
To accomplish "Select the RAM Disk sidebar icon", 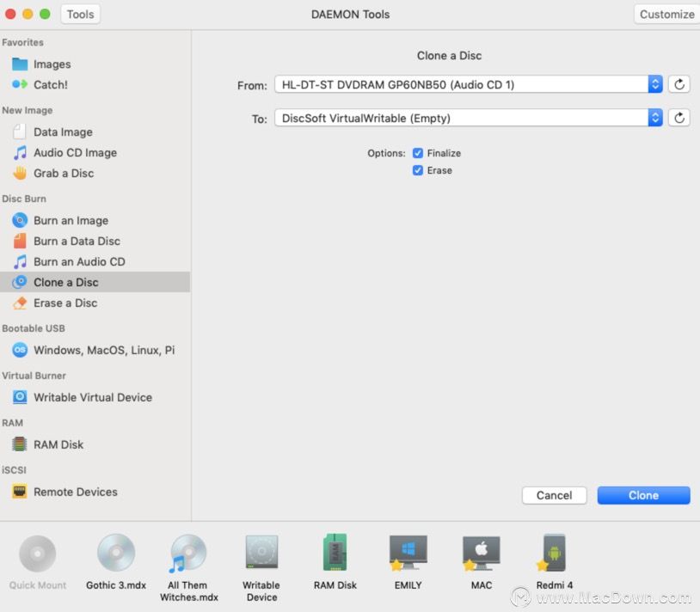I will 20,444.
